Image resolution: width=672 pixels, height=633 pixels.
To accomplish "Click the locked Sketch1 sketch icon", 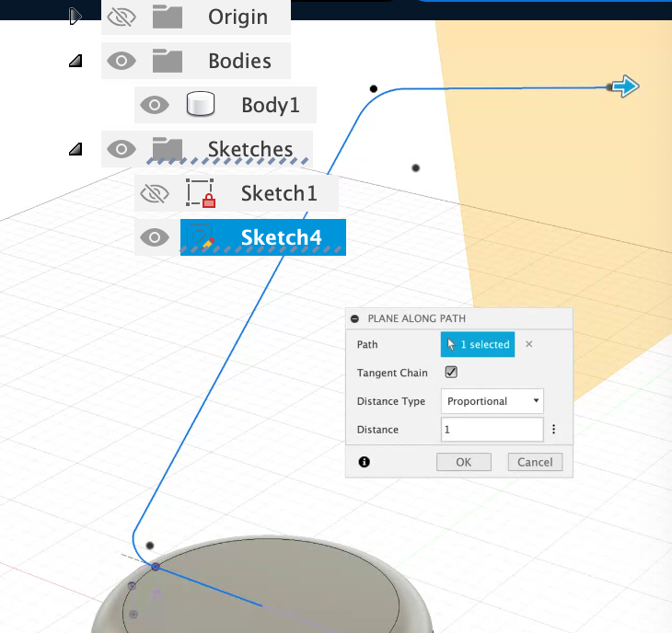I will pos(200,192).
